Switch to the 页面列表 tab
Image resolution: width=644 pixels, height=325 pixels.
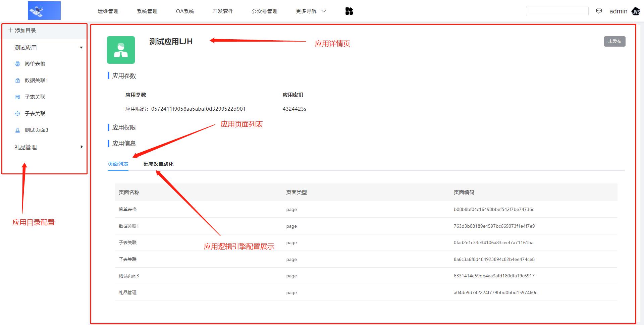(118, 164)
